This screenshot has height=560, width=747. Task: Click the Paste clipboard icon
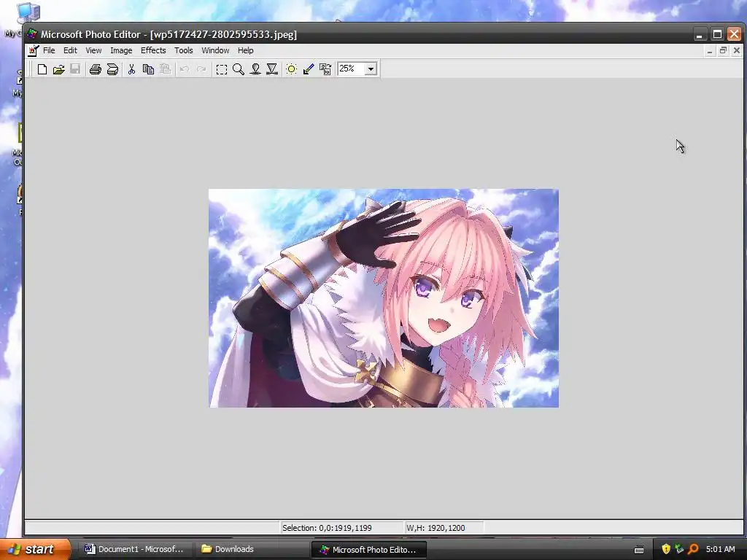(165, 69)
